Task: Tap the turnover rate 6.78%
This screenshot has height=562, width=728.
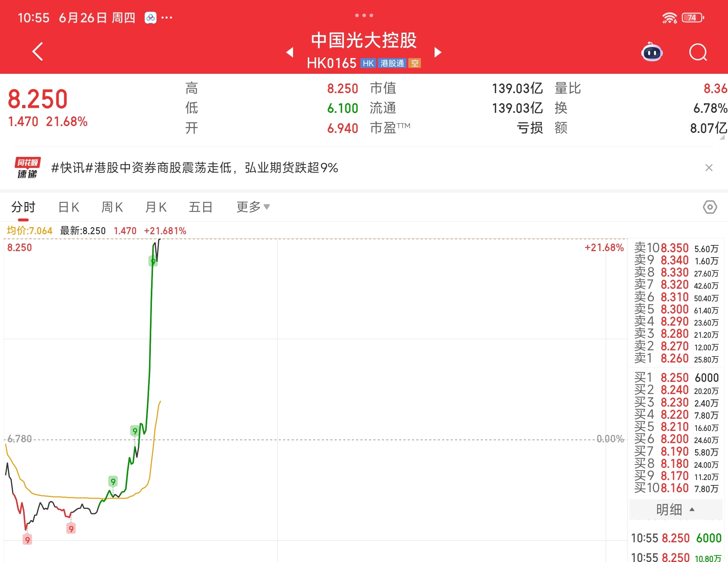Action: click(x=710, y=108)
